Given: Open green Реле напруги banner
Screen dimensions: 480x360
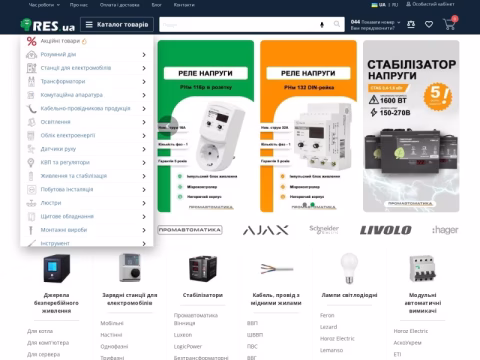Looking at the screenshot, I should tap(206, 126).
